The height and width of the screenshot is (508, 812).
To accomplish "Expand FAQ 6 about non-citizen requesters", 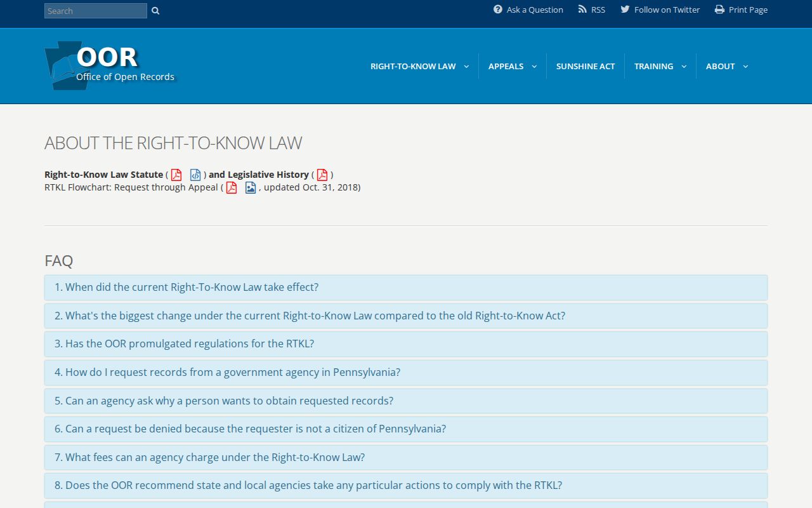I will 406,429.
